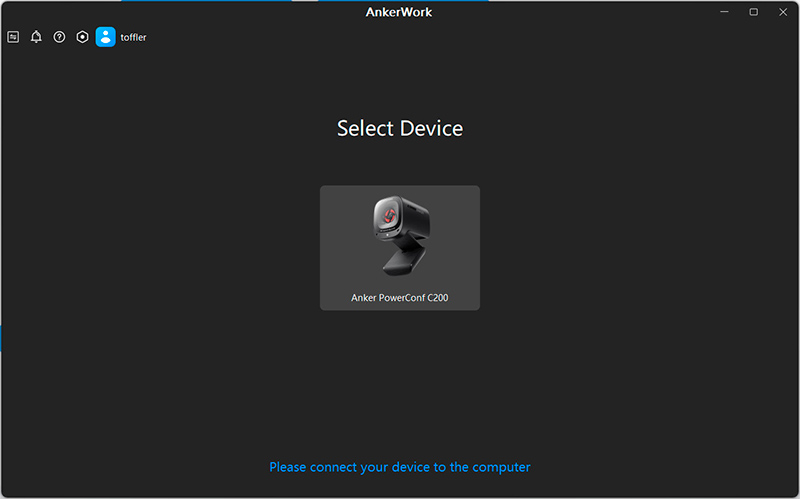The width and height of the screenshot is (800, 499).
Task: Open the hexagon settings icon
Action: tap(82, 37)
